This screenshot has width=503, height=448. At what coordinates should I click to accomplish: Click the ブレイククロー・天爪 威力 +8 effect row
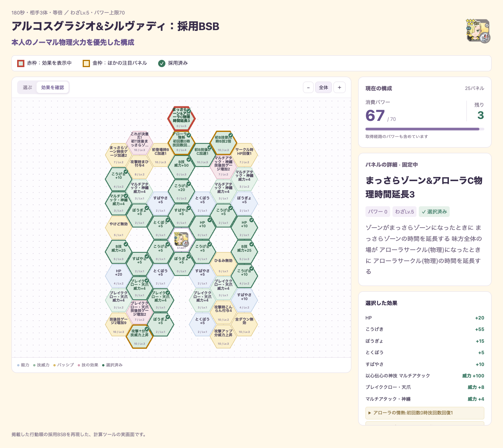click(425, 387)
